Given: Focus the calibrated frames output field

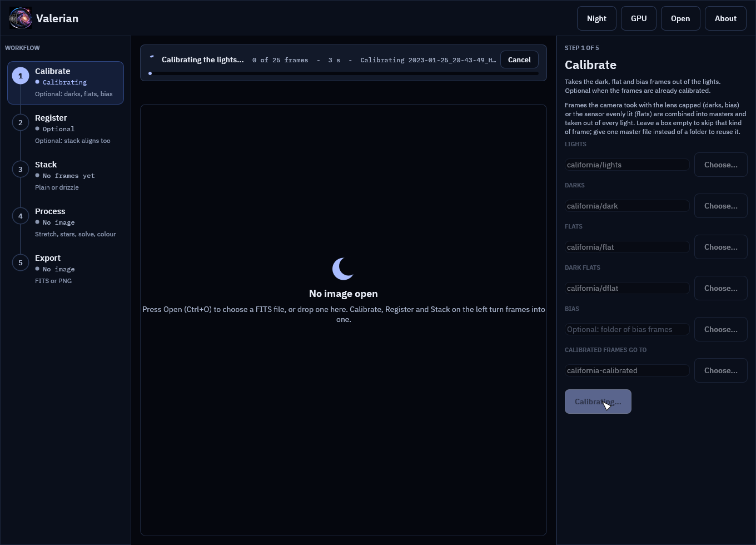Looking at the screenshot, I should 627,370.
